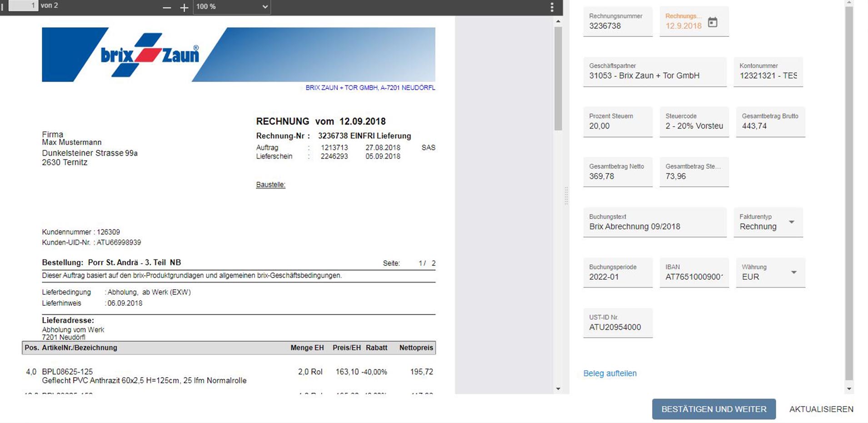Screen dimensions: 868x423
Task: Zoom out with the minus icon
Action: tap(167, 7)
